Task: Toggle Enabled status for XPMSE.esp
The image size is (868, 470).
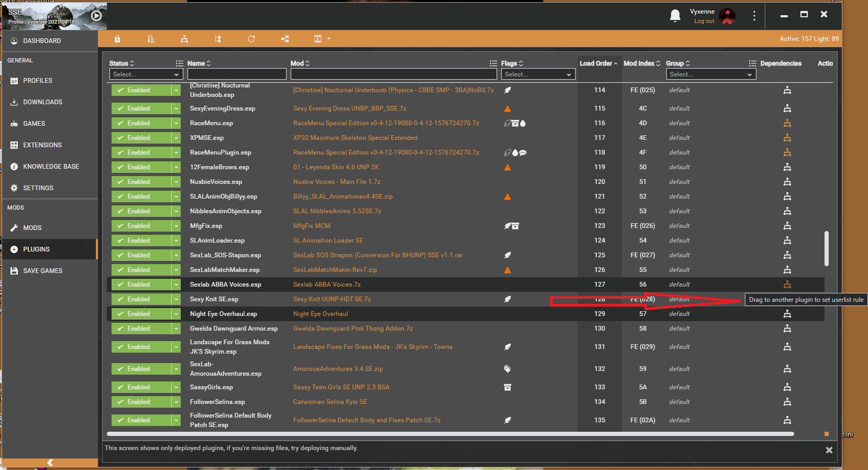Action: [141, 138]
